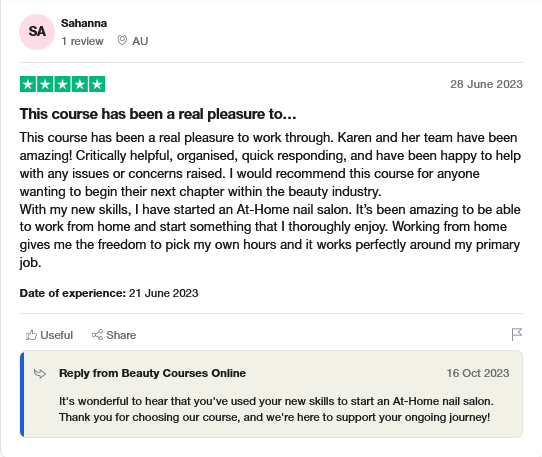Click the review body paragraph text
The height and width of the screenshot is (457, 542).
click(270, 200)
